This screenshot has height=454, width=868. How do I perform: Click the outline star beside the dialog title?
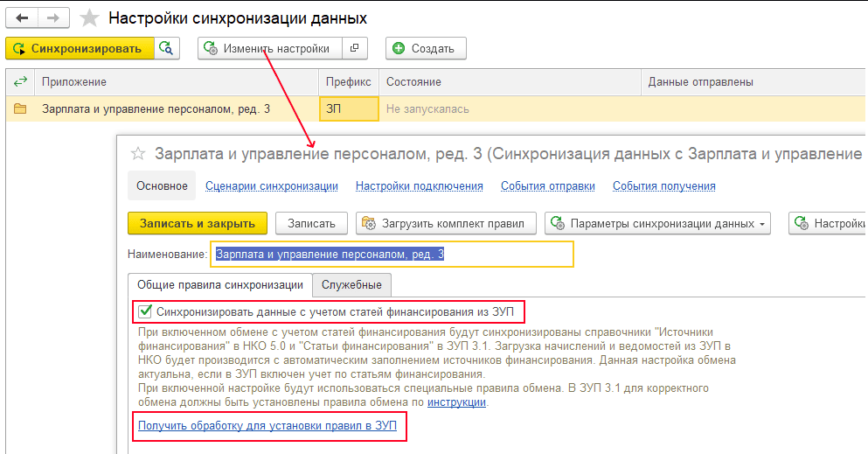[x=138, y=153]
